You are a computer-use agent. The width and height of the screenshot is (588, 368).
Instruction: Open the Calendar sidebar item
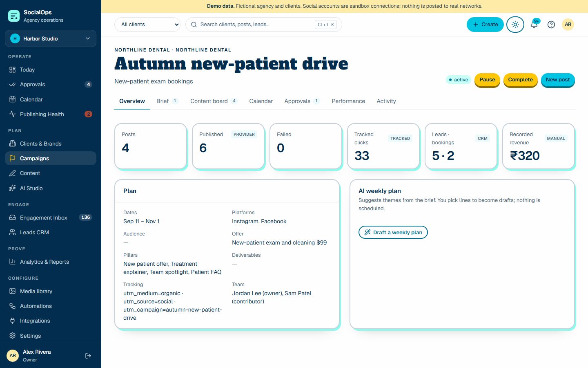51,99
